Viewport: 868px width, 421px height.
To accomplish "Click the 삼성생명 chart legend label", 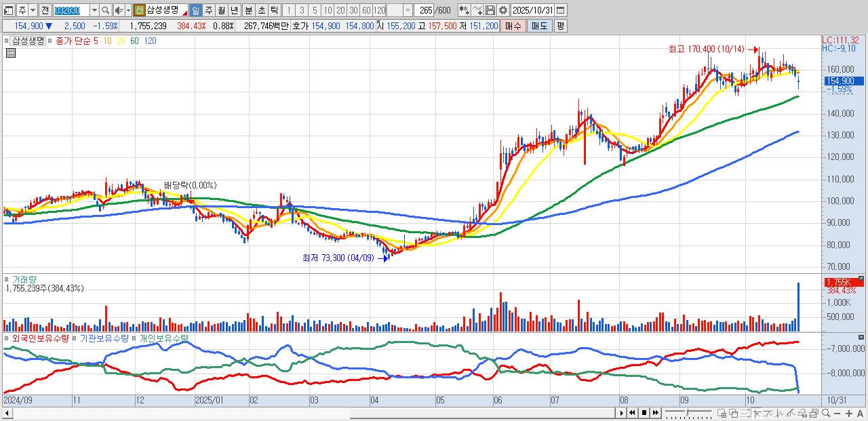I will (x=28, y=41).
